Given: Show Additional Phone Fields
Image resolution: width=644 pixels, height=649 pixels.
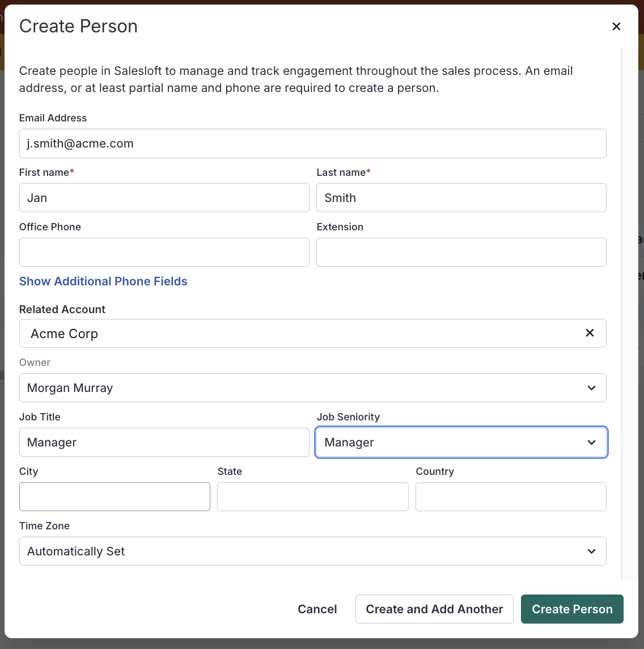Looking at the screenshot, I should click(x=103, y=281).
